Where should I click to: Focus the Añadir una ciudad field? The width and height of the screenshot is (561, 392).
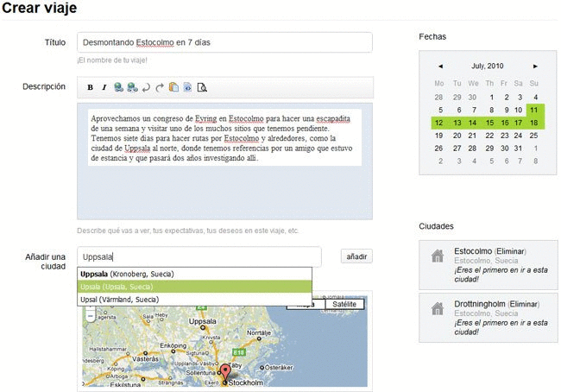(x=199, y=256)
